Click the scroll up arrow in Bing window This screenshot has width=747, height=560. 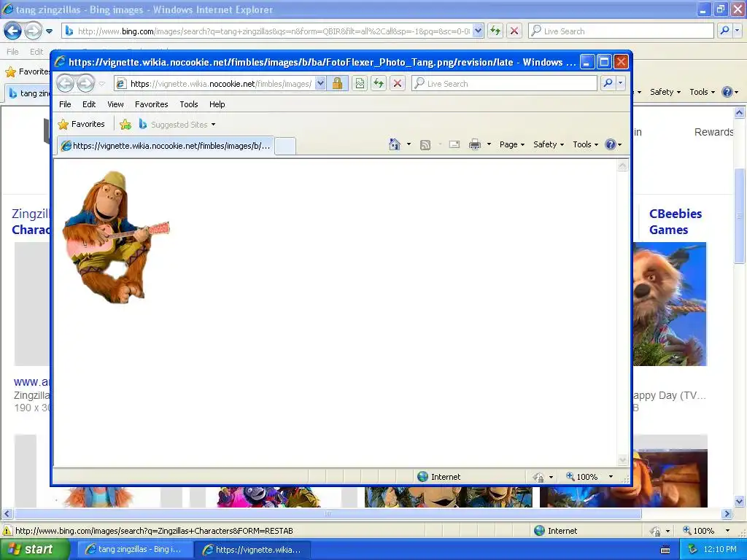tap(740, 113)
